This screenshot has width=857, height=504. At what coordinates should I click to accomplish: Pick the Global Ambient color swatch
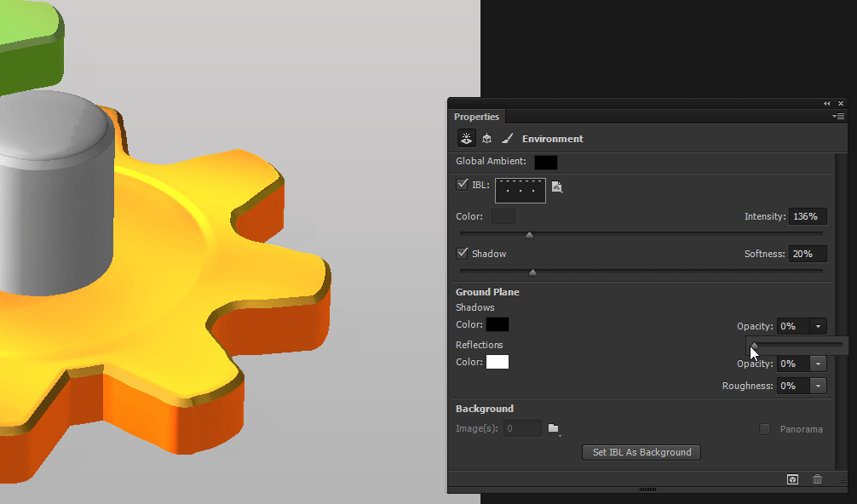(545, 162)
